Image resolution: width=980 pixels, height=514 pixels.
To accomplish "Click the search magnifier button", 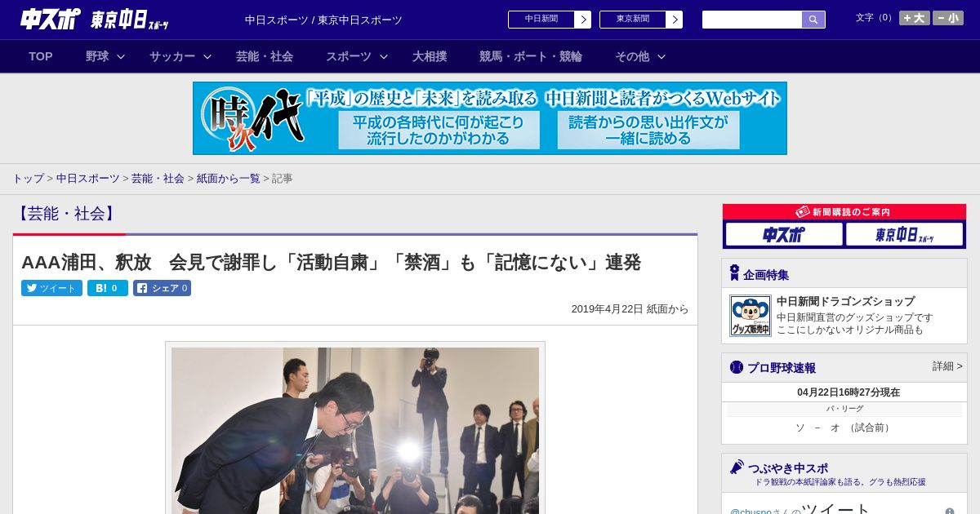I will pyautogui.click(x=813, y=20).
